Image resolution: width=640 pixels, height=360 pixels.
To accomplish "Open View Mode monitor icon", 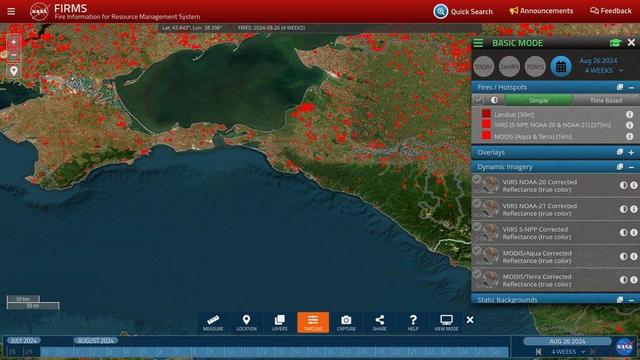I will coord(446,322).
